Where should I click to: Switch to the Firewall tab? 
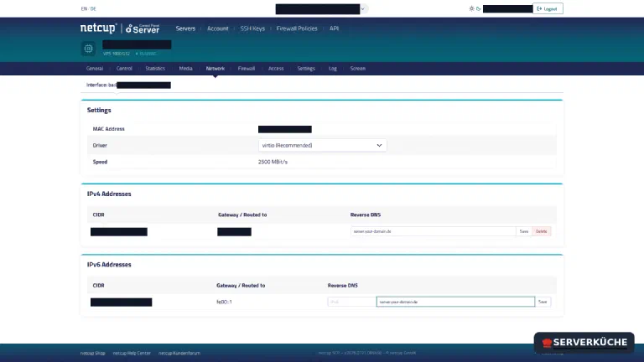point(247,69)
